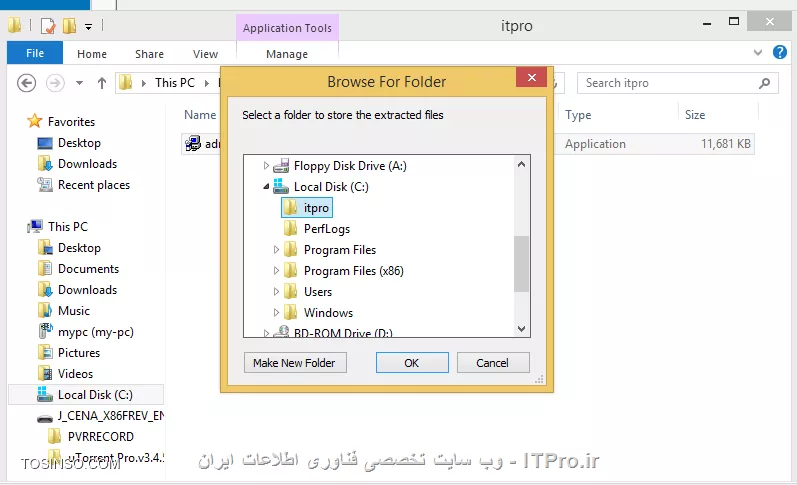Open PVRRECORD folder in navigation pane

[100, 437]
